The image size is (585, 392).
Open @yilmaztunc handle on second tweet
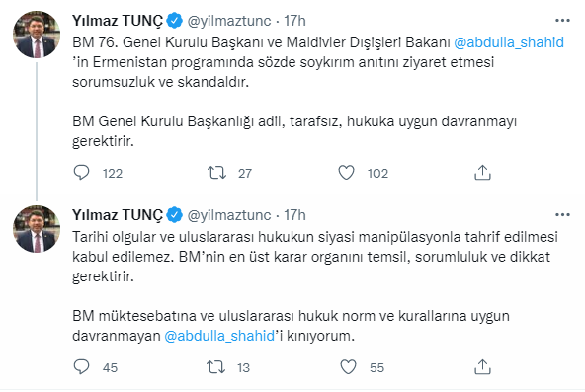pos(229,215)
